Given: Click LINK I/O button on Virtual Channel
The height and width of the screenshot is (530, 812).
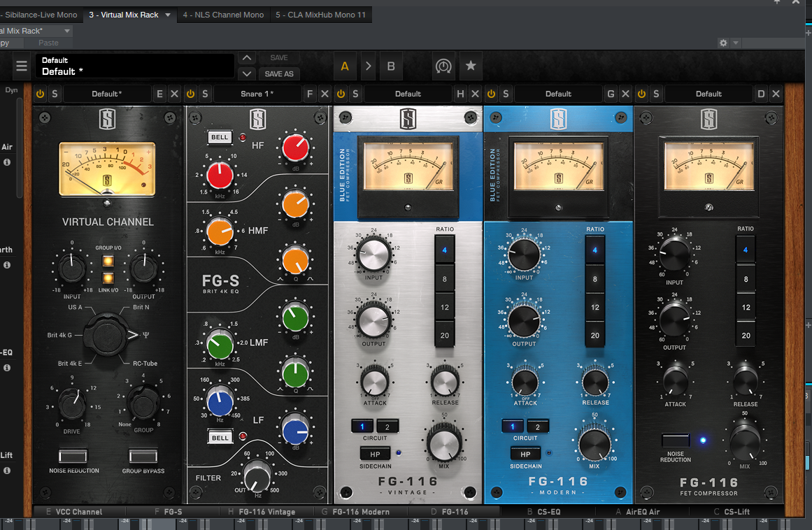Looking at the screenshot, I should 108,278.
